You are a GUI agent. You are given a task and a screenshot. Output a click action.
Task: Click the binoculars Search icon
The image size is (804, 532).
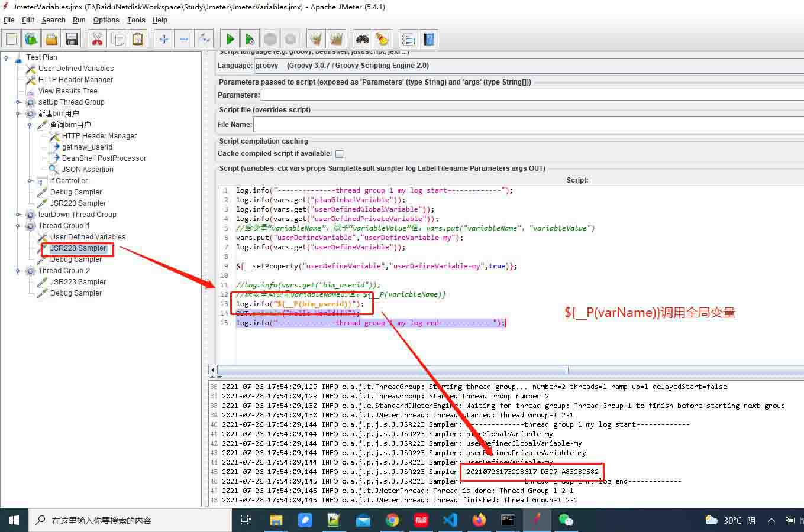pyautogui.click(x=362, y=40)
